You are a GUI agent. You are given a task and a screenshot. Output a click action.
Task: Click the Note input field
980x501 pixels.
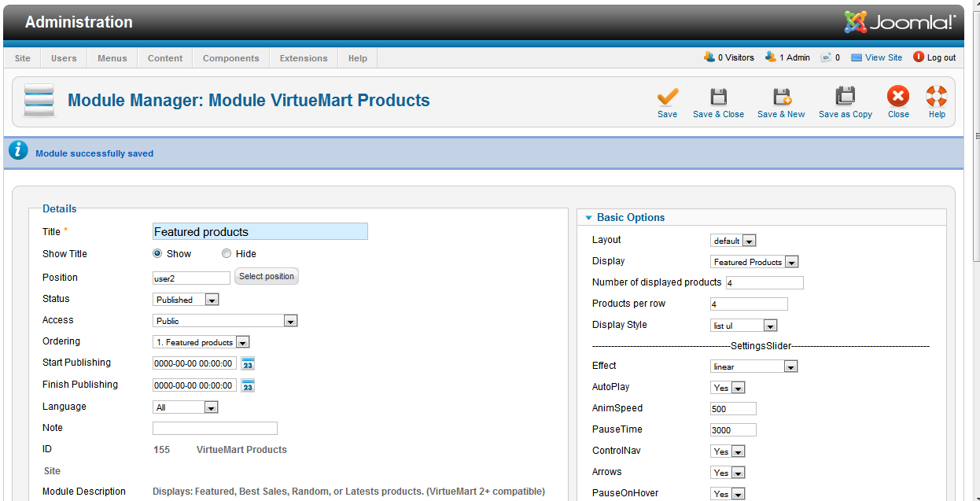point(215,429)
